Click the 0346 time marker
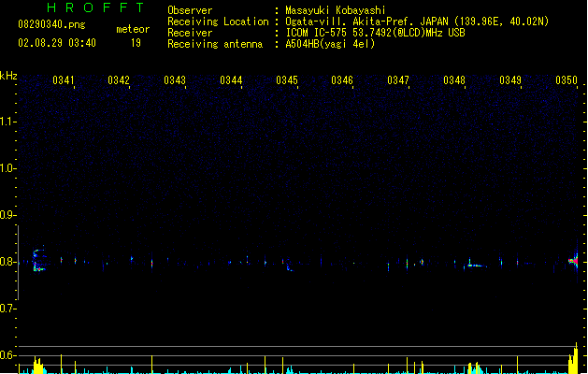588x374 pixels. pos(342,80)
